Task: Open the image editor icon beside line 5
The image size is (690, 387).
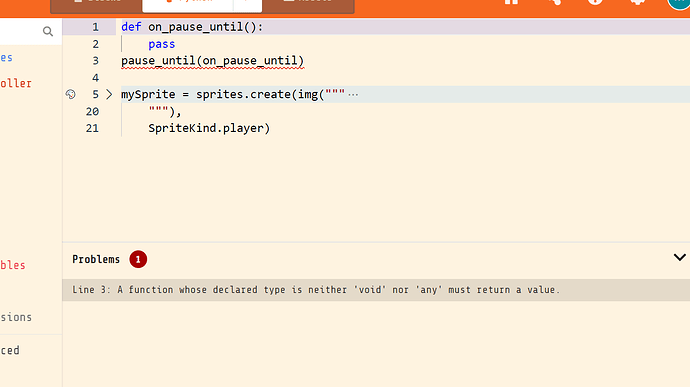Action: pos(70,94)
